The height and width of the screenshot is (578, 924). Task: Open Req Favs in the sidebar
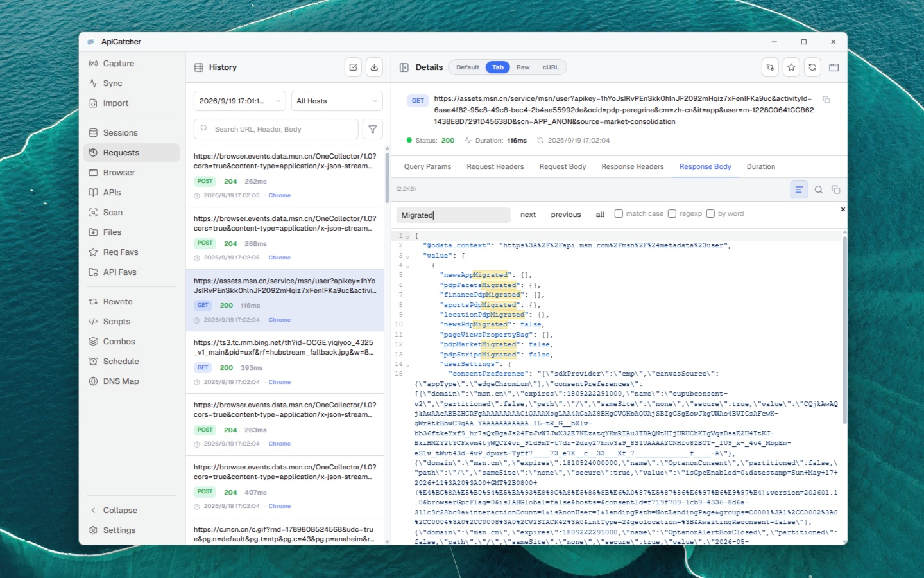pos(132,252)
